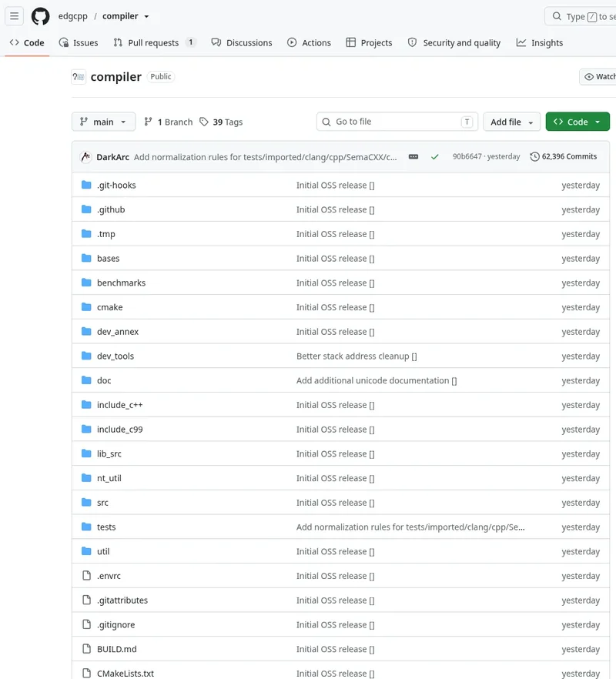The height and width of the screenshot is (679, 616).
Task: Open the edgcpp organization link
Action: tap(73, 16)
